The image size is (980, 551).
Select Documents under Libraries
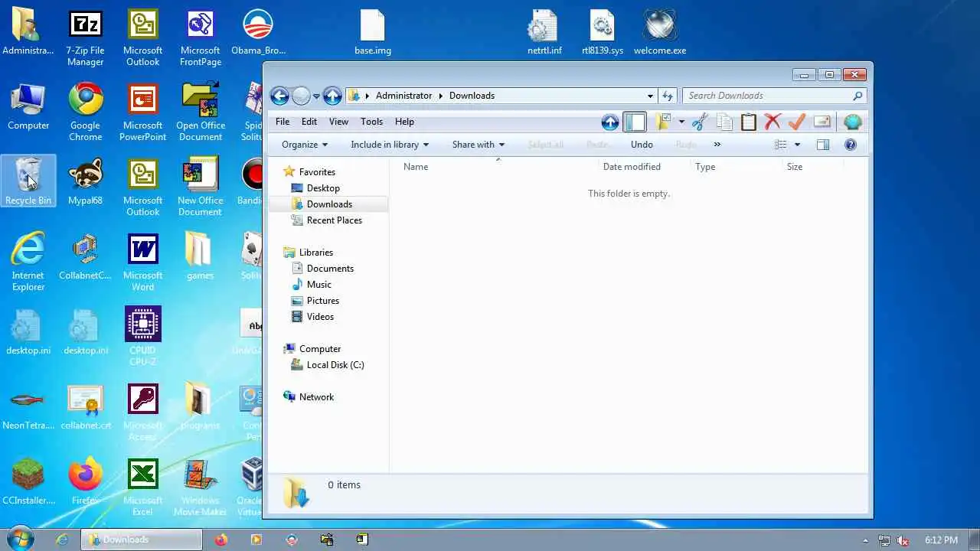[x=330, y=269]
